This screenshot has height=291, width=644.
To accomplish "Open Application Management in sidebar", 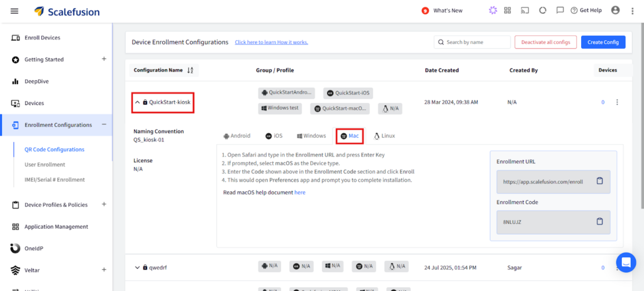I will click(56, 226).
